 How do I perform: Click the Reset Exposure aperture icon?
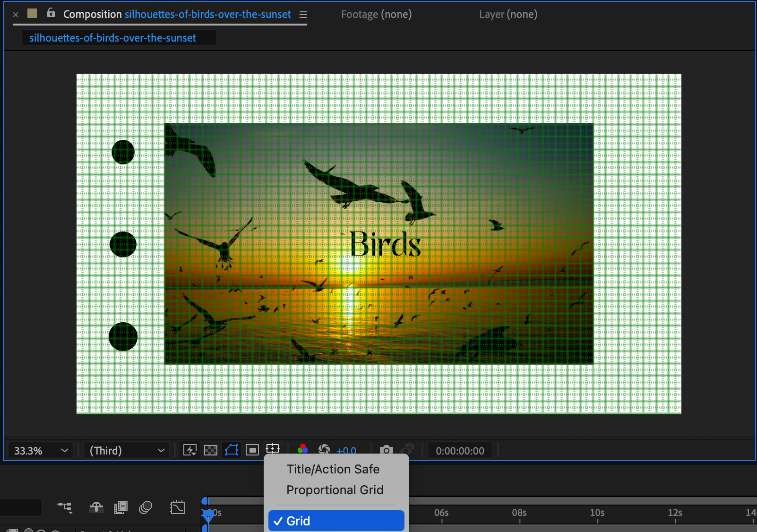(324, 449)
